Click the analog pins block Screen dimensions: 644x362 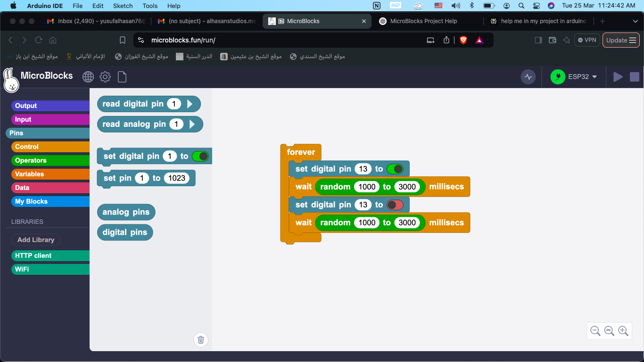[126, 212]
